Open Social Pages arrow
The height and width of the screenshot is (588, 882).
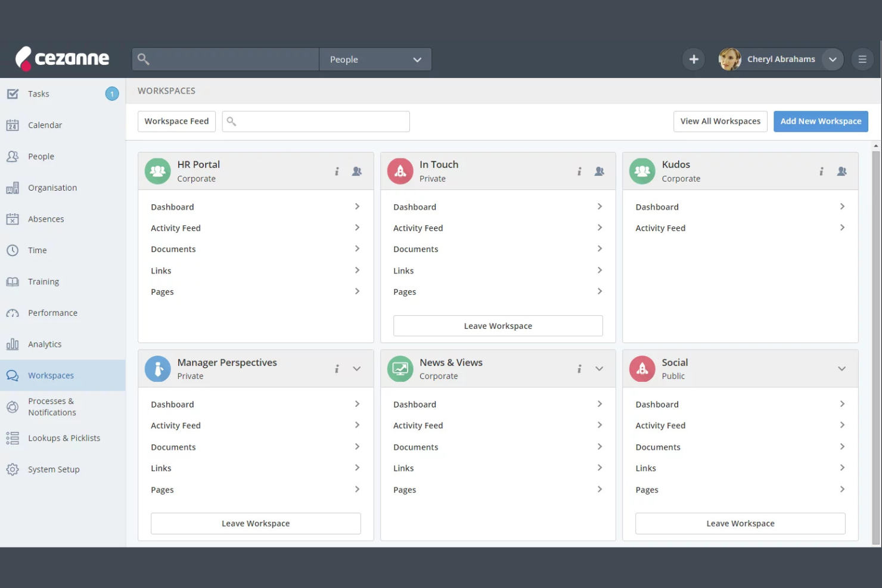tap(842, 489)
